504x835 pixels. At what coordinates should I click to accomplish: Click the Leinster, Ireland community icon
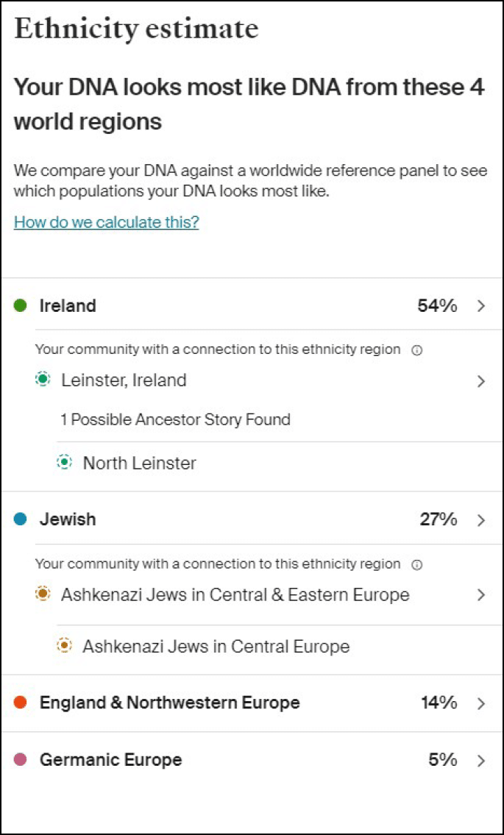pyautogui.click(x=43, y=380)
